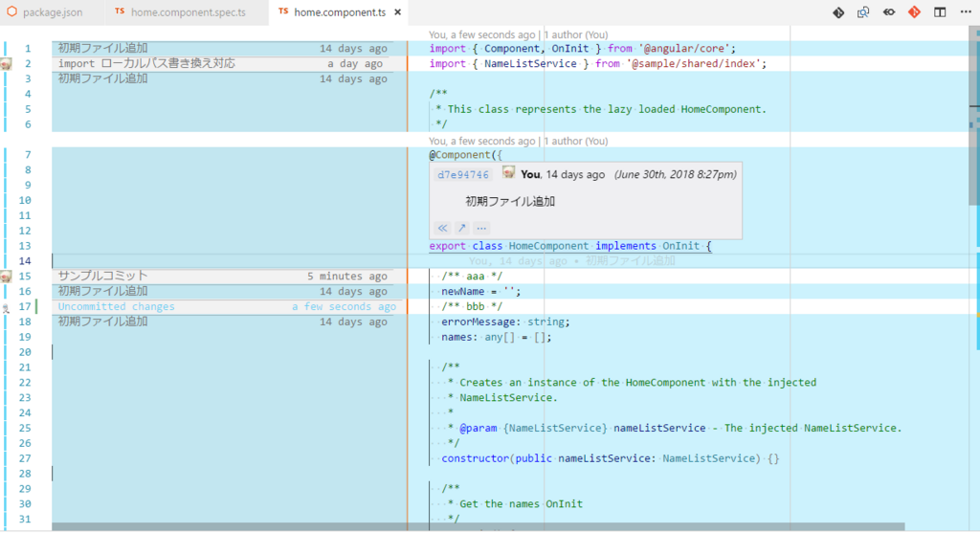
Task: Click blame annotation '初期ファイル追加' on line 1
Action: pos(103,48)
